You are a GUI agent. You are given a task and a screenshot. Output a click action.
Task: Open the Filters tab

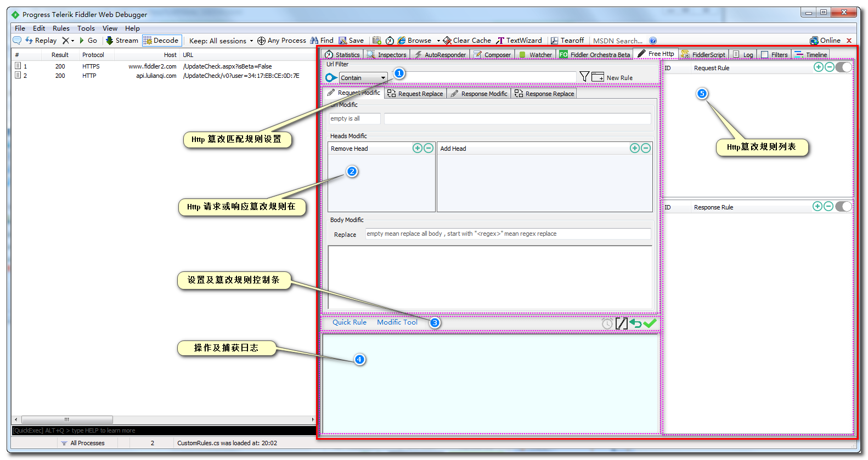click(x=774, y=54)
